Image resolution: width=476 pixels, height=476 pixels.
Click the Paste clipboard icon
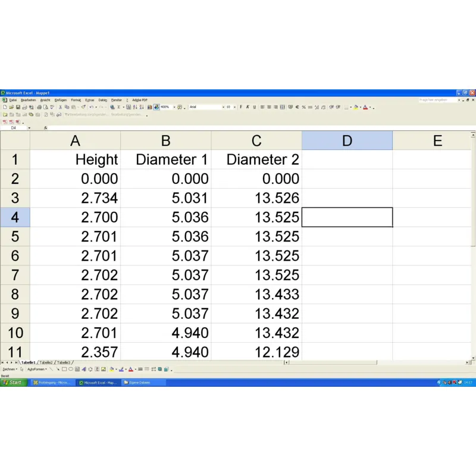(x=73, y=107)
